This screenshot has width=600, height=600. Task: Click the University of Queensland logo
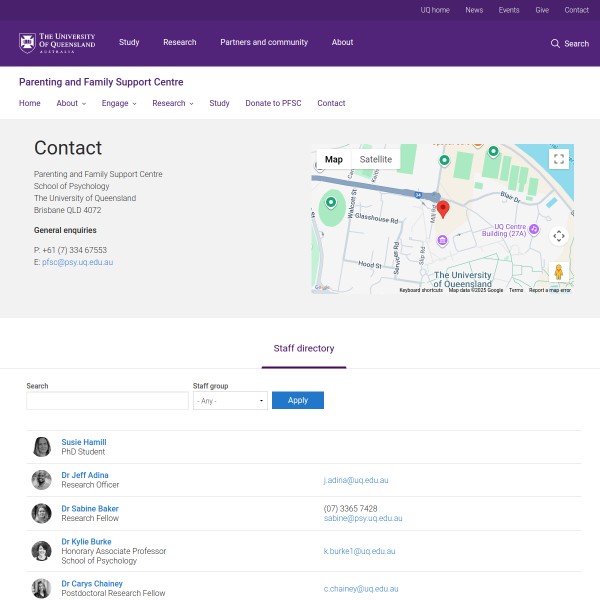point(57,43)
